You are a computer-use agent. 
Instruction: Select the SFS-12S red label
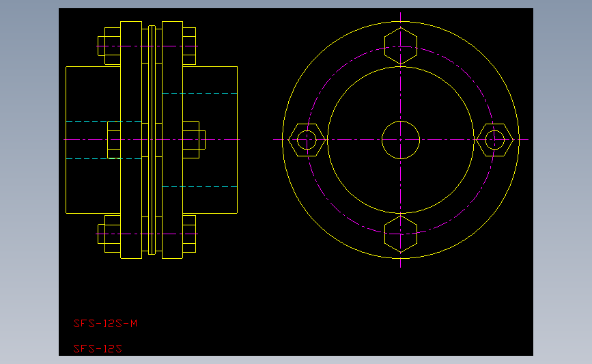coord(98,349)
